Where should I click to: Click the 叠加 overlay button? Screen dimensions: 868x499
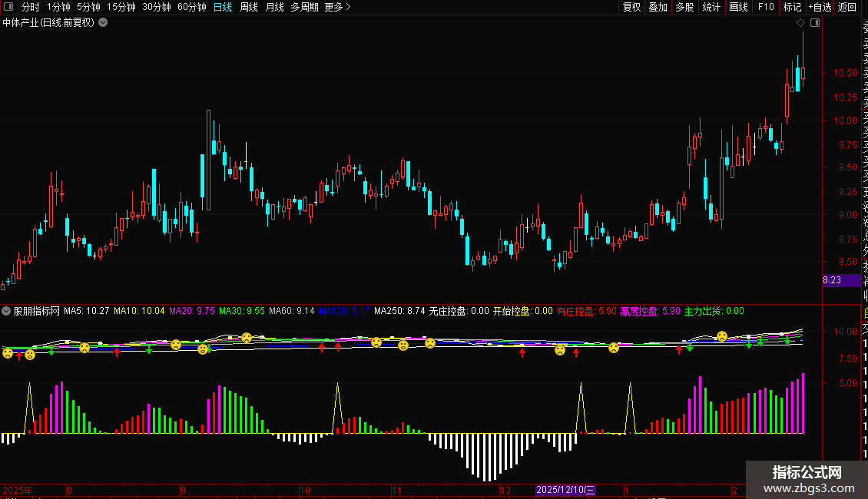(658, 7)
